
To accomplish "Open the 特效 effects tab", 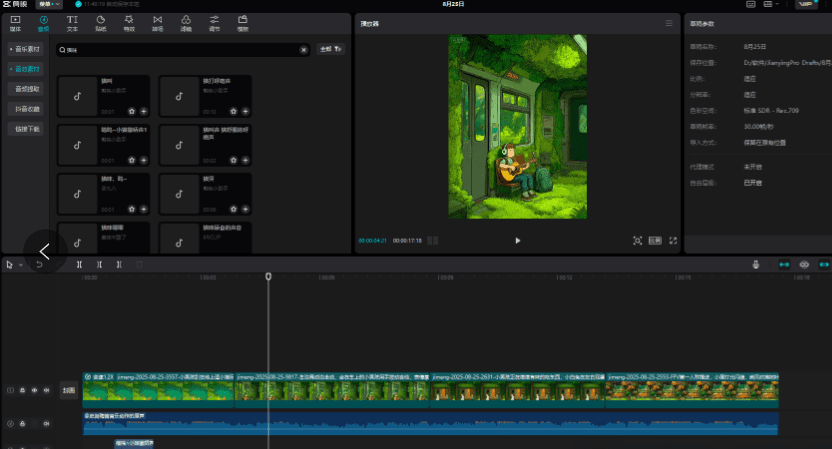I will pos(129,23).
